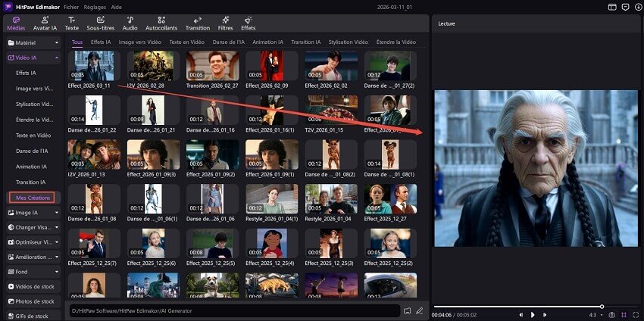The image size is (644, 321).
Task: Take a snapshot with the camera icon
Action: pyautogui.click(x=611, y=314)
